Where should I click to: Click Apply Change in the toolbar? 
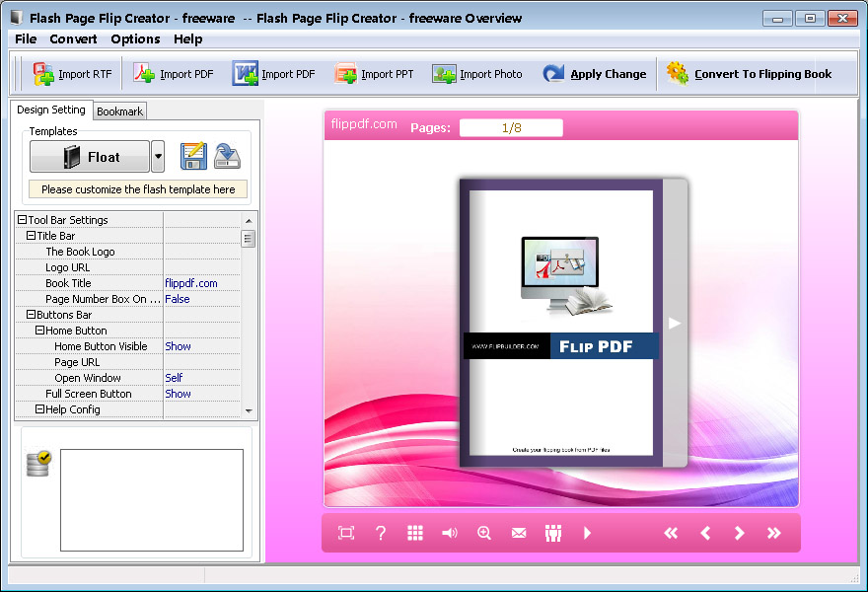pos(595,74)
